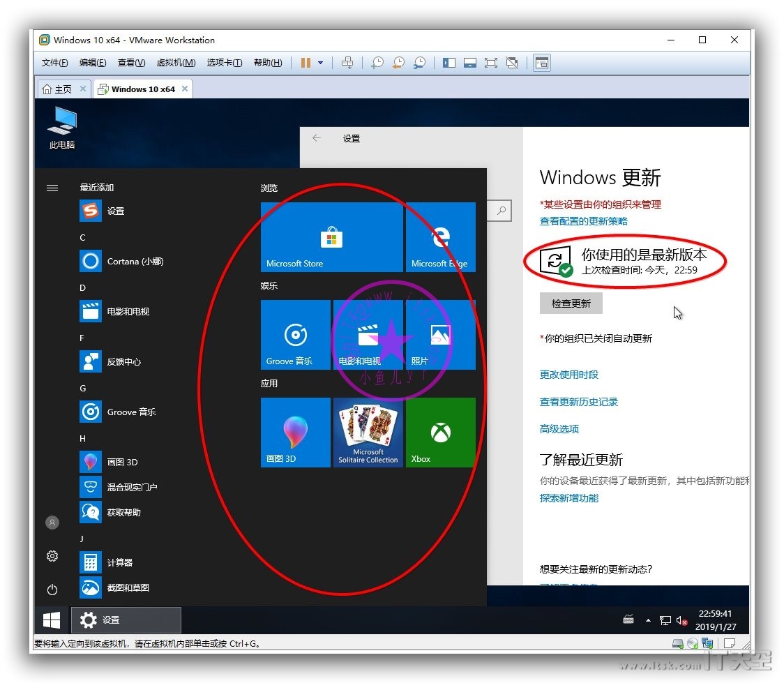784x683 pixels.
Task: Click the back arrow in Settings window
Action: 317,138
